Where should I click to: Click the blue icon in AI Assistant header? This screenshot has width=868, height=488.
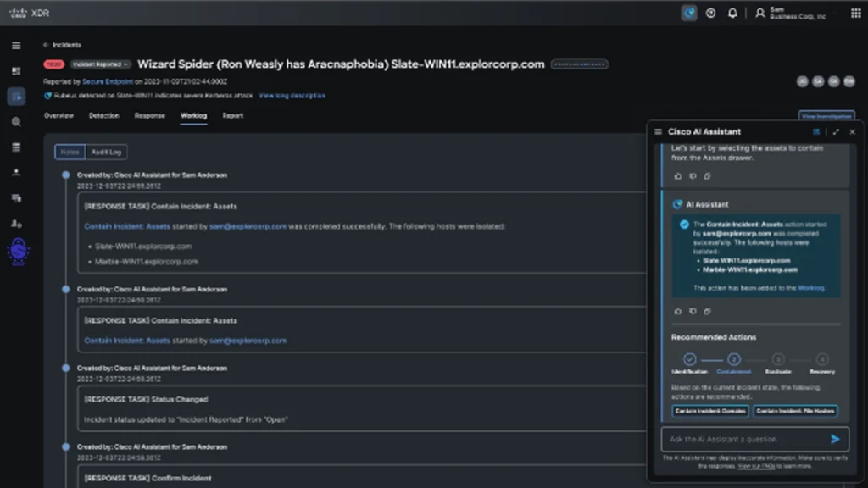(816, 131)
